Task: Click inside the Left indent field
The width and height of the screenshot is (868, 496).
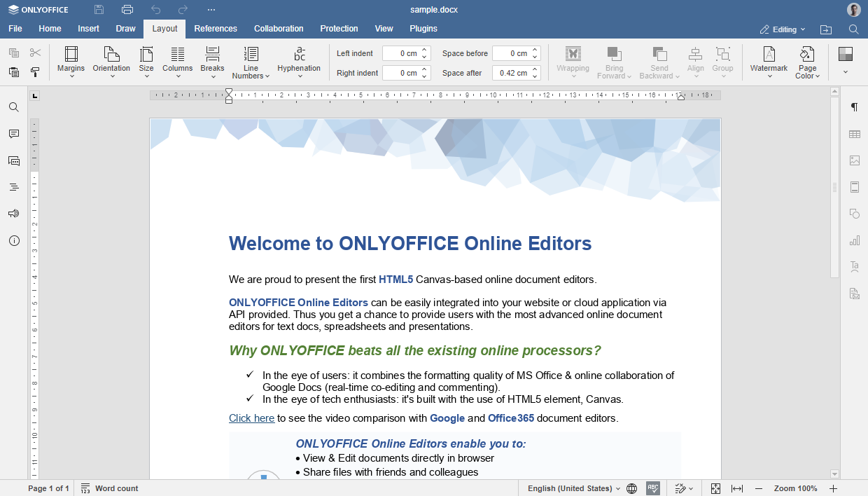Action: [x=400, y=53]
